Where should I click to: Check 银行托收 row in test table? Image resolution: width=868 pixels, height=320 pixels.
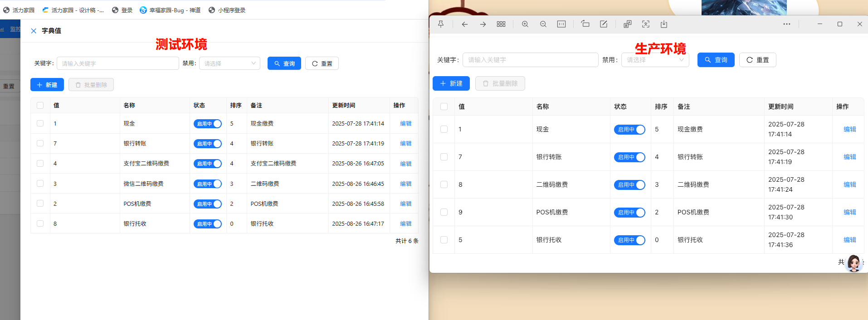40,223
